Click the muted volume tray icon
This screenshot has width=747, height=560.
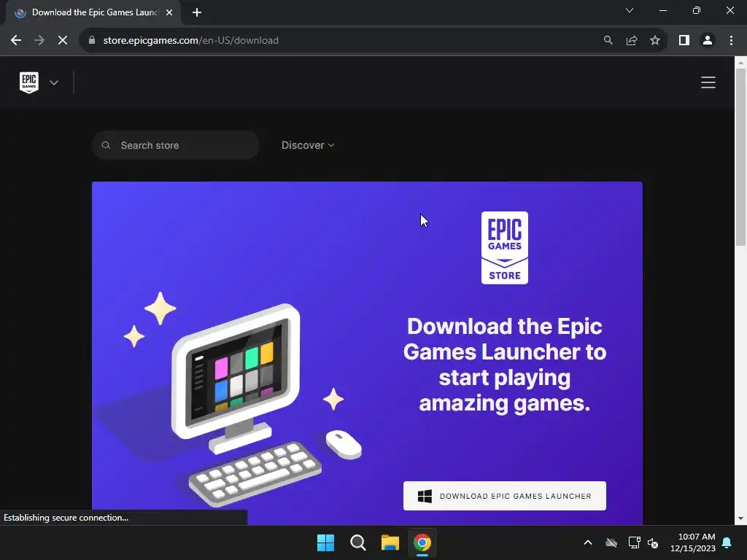tap(653, 542)
